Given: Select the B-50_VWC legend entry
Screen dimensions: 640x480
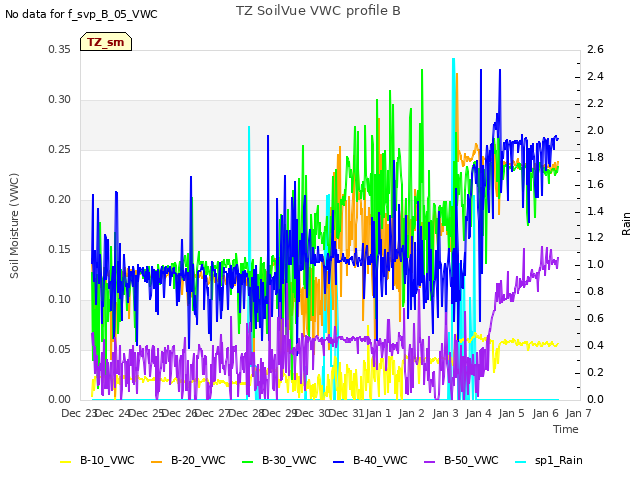Looking at the screenshot, I should tap(461, 460).
